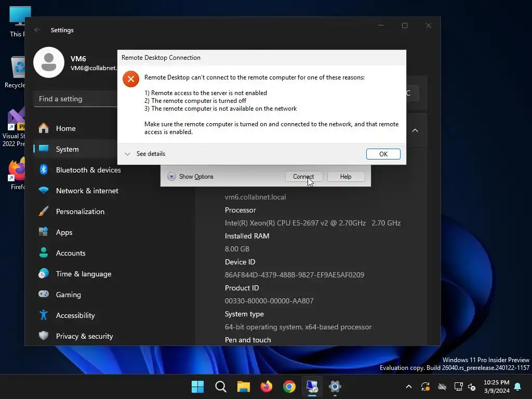
Task: Click the Bluetooth icon in sidebar
Action: pos(44,169)
